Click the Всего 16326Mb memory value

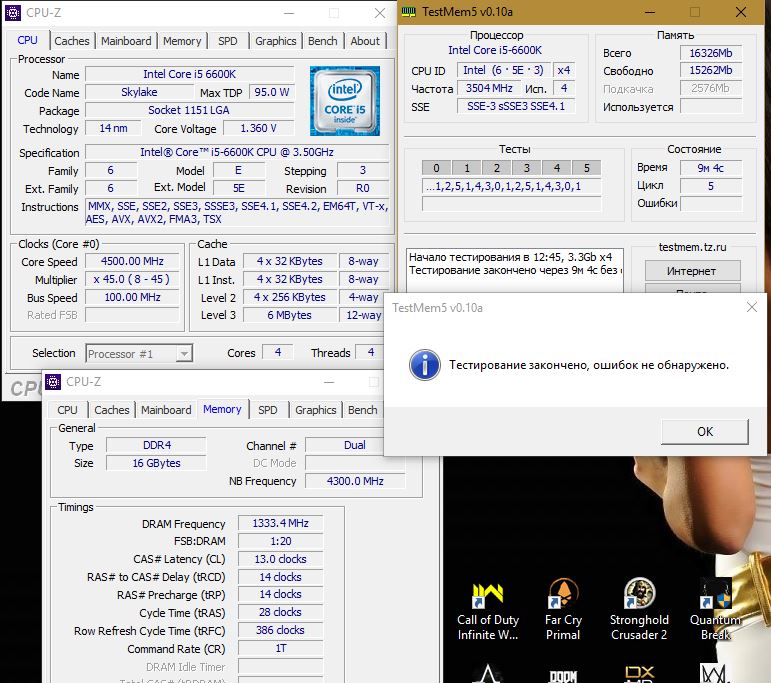[711, 53]
